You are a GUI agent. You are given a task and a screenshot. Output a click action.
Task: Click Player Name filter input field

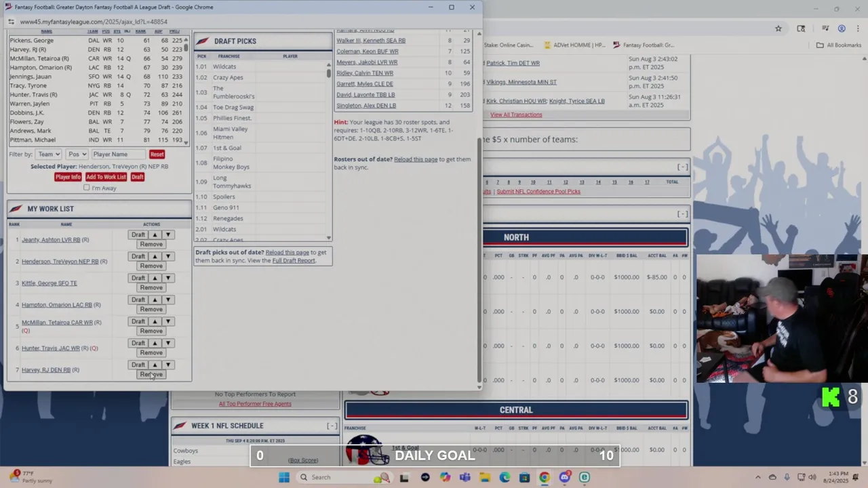click(x=118, y=154)
